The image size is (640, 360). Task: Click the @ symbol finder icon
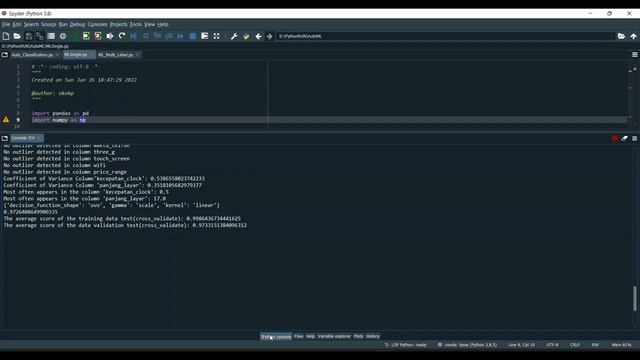[x=63, y=36]
